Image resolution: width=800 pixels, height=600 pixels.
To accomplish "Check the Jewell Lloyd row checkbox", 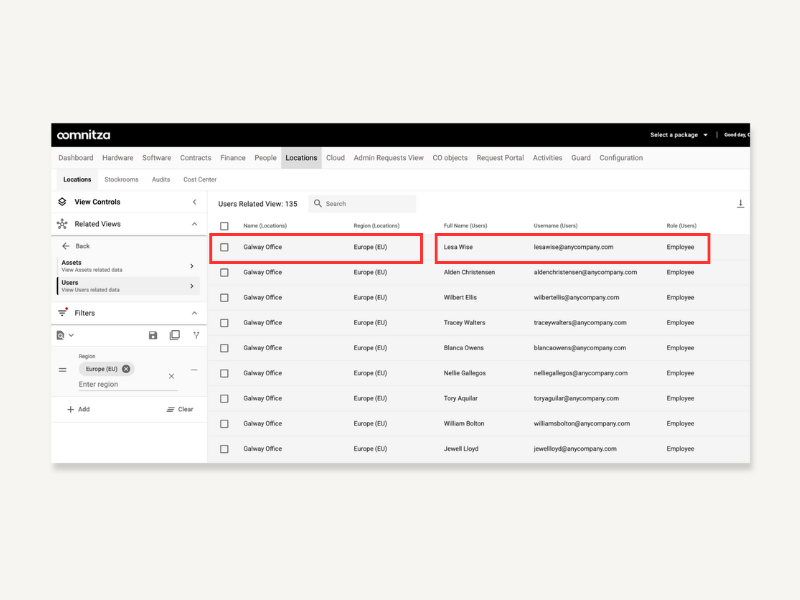I will pos(224,449).
